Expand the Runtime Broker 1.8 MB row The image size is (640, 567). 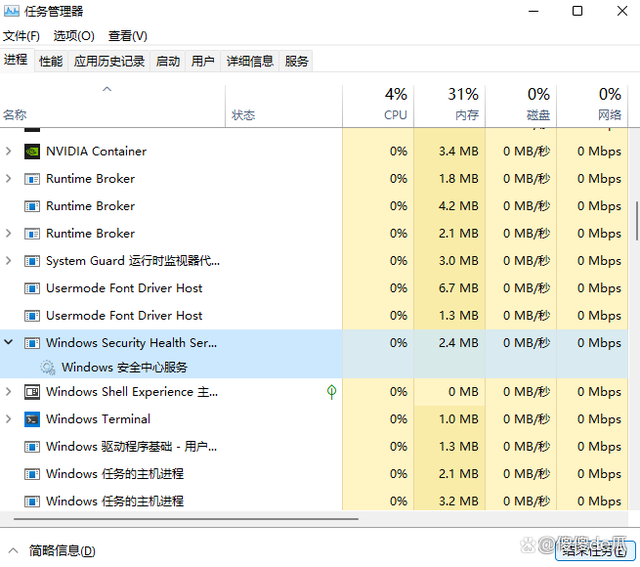pyautogui.click(x=8, y=179)
